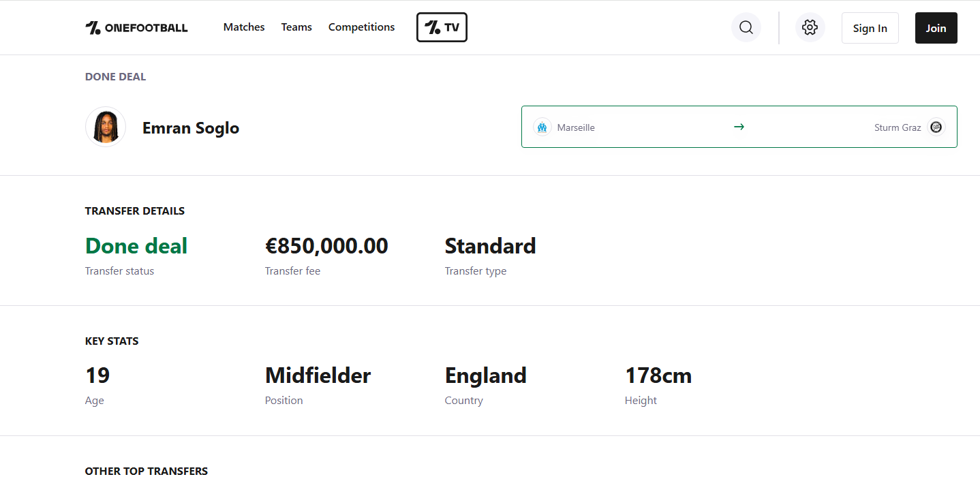Open the Teams menu
Viewport: 980px width, 479px height.
(x=296, y=27)
